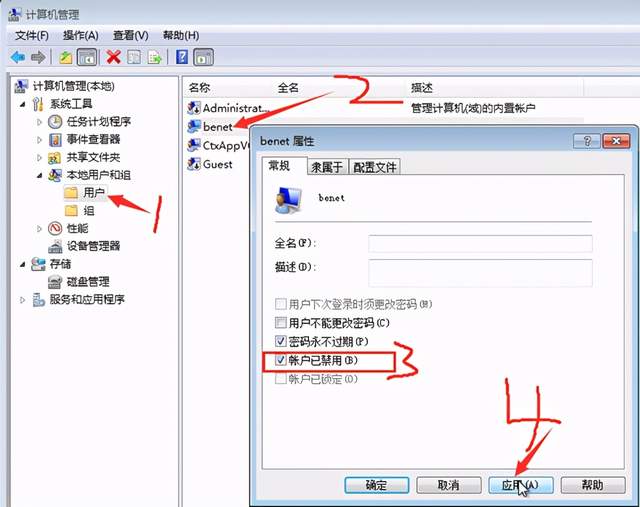Click the properties toolbar icon
This screenshot has height=507, width=640.
tap(134, 58)
